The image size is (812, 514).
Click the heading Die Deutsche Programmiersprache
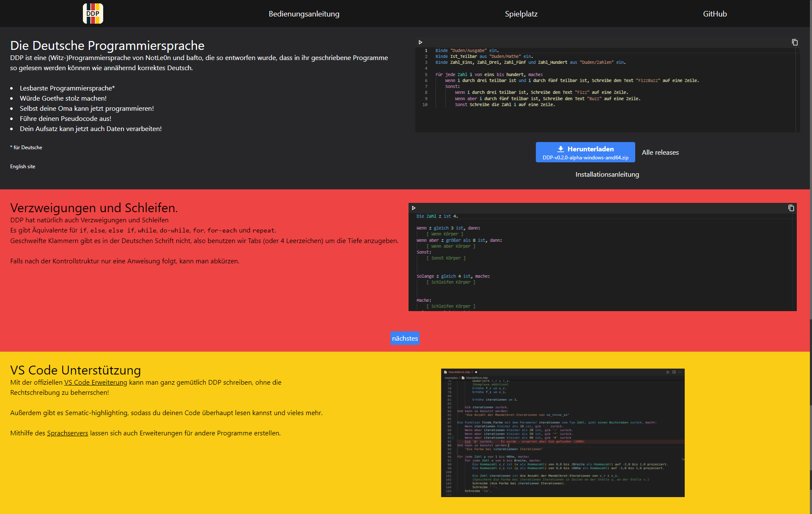pyautogui.click(x=107, y=45)
